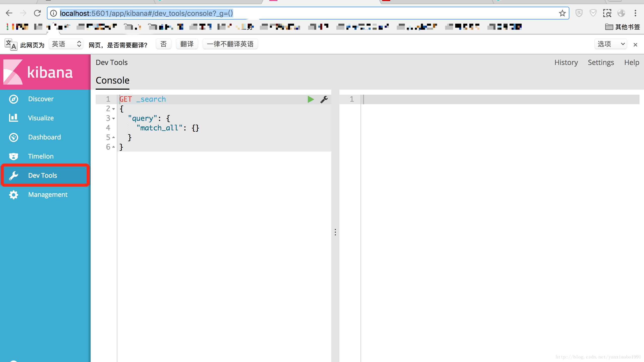Select the Console tab
Image resolution: width=644 pixels, height=362 pixels.
(x=113, y=81)
